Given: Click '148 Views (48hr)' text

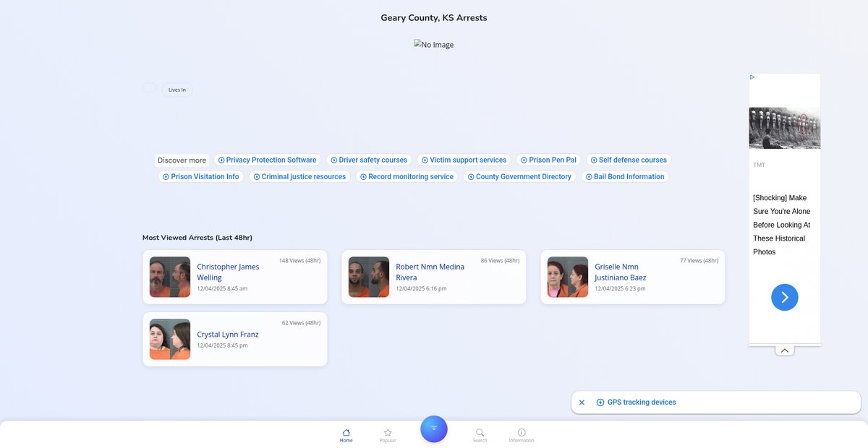Looking at the screenshot, I should coord(299,261).
